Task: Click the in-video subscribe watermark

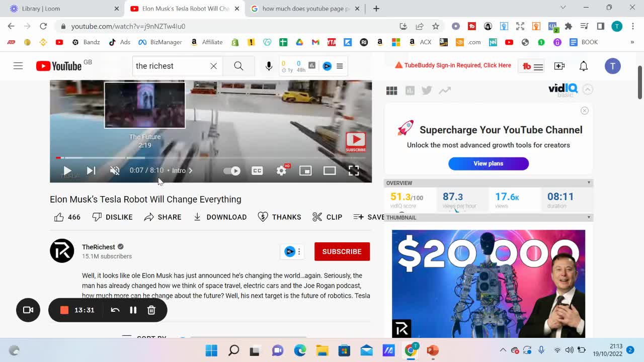Action: pos(356,142)
